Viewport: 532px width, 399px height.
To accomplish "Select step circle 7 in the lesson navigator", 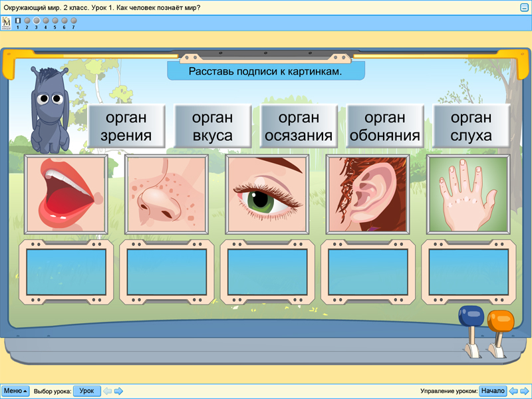I will [73, 21].
